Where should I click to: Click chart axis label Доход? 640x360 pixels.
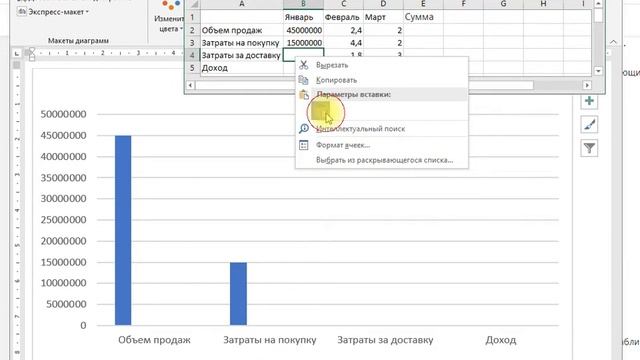point(500,340)
